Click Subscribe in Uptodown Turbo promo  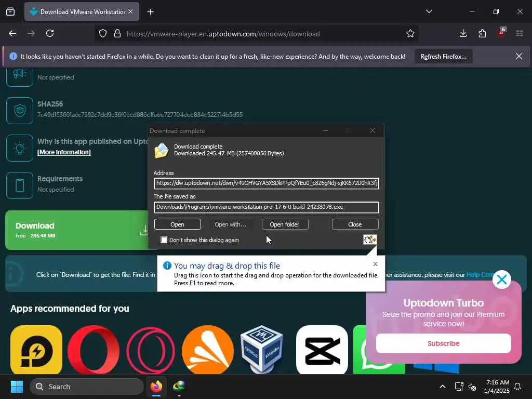click(x=444, y=343)
